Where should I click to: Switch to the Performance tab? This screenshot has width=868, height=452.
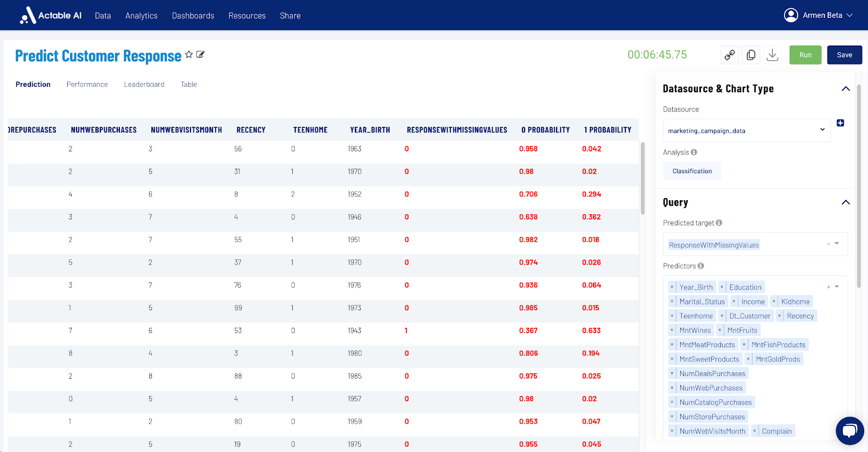pos(87,84)
